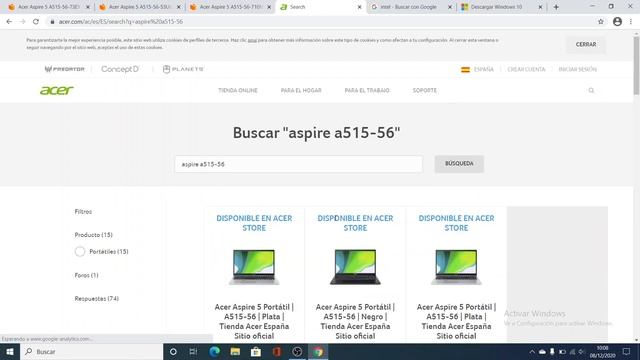Switch to third Acer Aspire 5 tab
Image resolution: width=640 pixels, height=360 pixels.
231,7
